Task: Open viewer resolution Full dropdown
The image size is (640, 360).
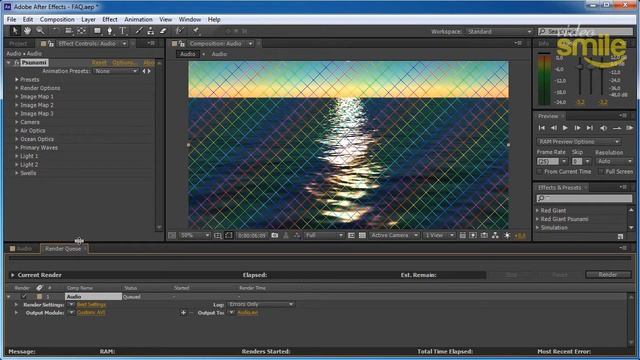Action: point(324,236)
